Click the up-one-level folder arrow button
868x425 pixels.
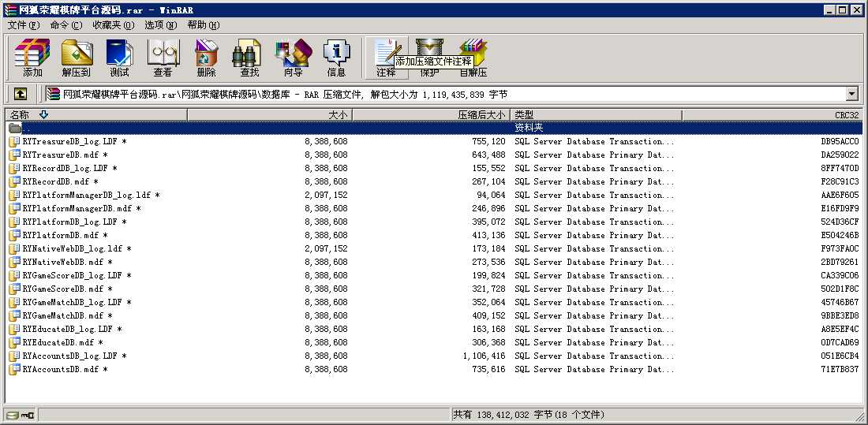(20, 94)
